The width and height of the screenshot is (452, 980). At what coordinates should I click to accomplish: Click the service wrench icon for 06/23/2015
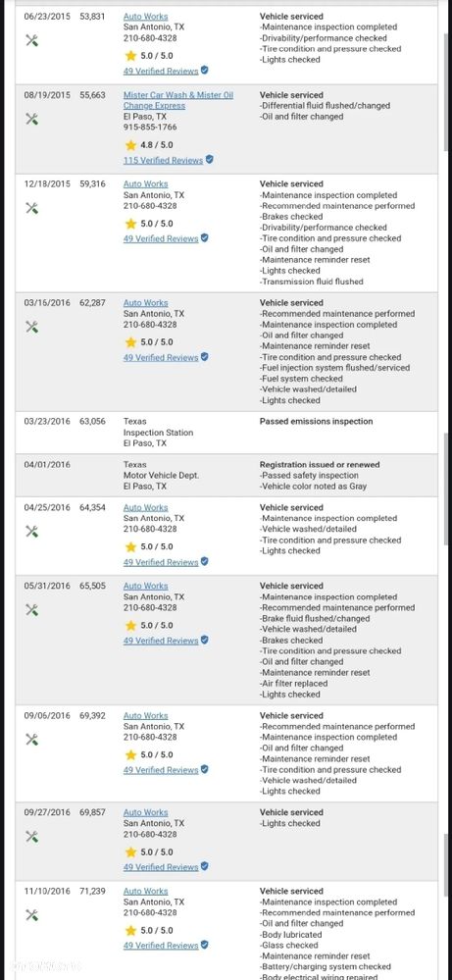(x=31, y=40)
